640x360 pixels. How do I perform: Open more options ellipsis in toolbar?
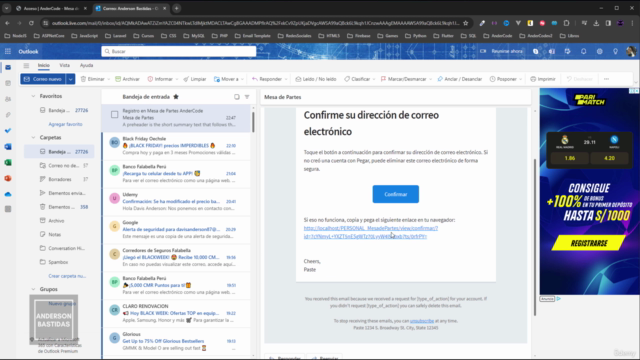coord(606,79)
